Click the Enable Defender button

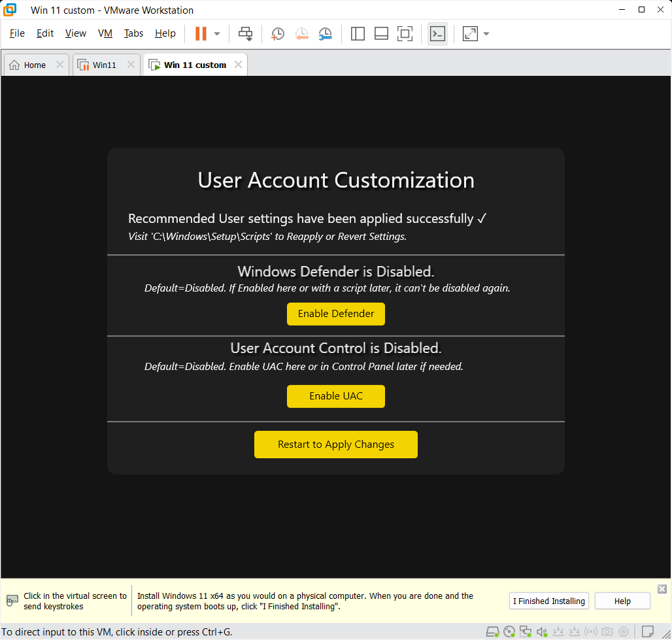coord(335,314)
